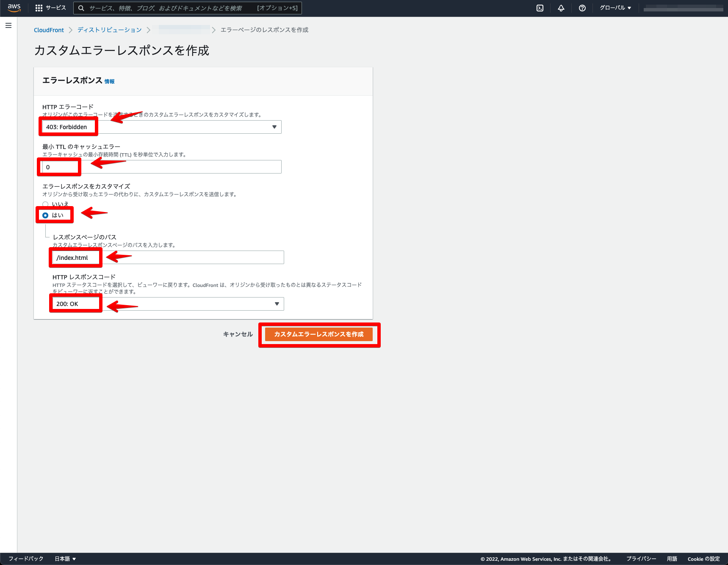
Task: Click エラーページのレスポンスを作成 breadcrumb text
Action: click(264, 30)
